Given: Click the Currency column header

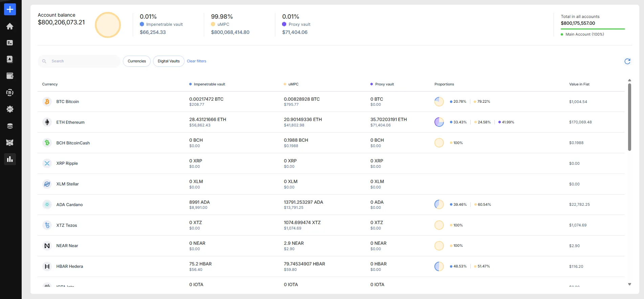Looking at the screenshot, I should click(50, 84).
